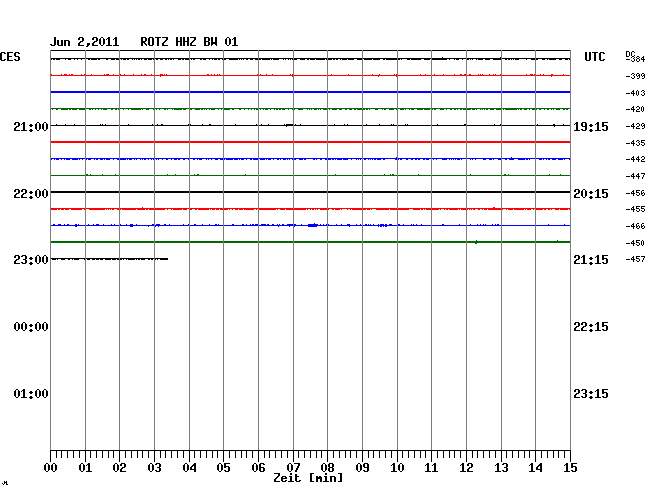Click minute tick label 01
This screenshot has height=494, width=650.
tap(85, 467)
